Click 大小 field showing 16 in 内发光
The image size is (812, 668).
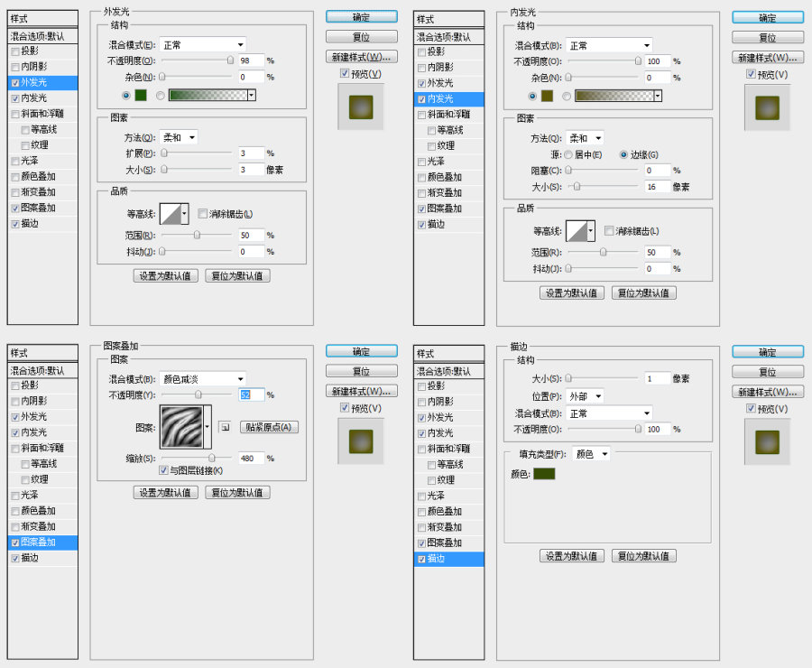point(658,187)
